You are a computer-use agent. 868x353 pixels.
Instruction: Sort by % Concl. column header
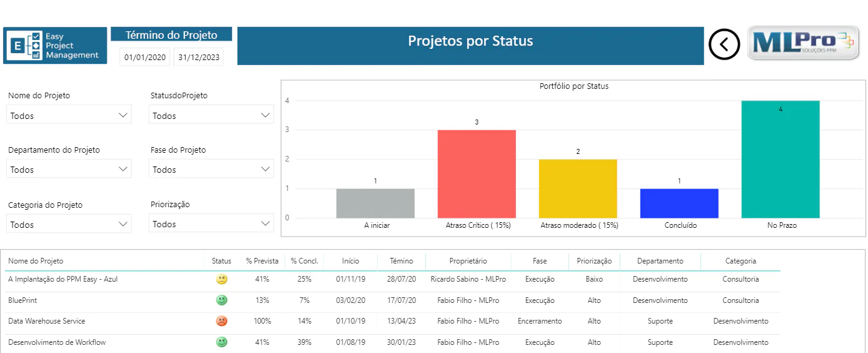click(305, 261)
